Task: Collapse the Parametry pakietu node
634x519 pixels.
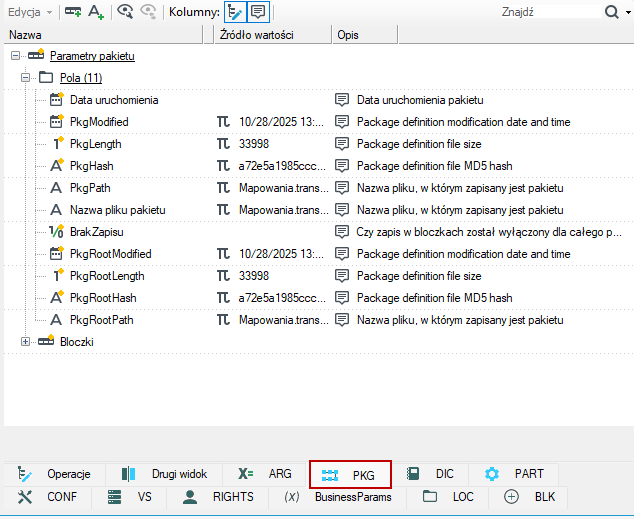Action: [15, 56]
